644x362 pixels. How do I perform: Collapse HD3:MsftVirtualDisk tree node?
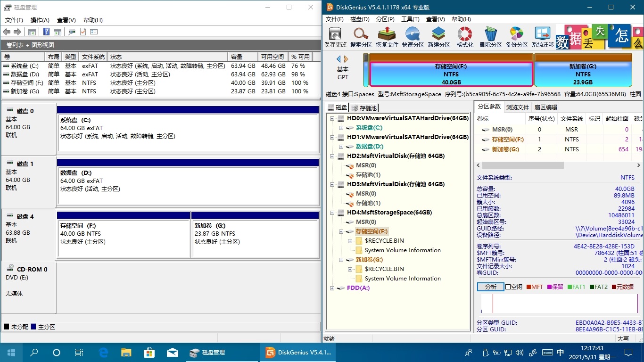(x=332, y=184)
